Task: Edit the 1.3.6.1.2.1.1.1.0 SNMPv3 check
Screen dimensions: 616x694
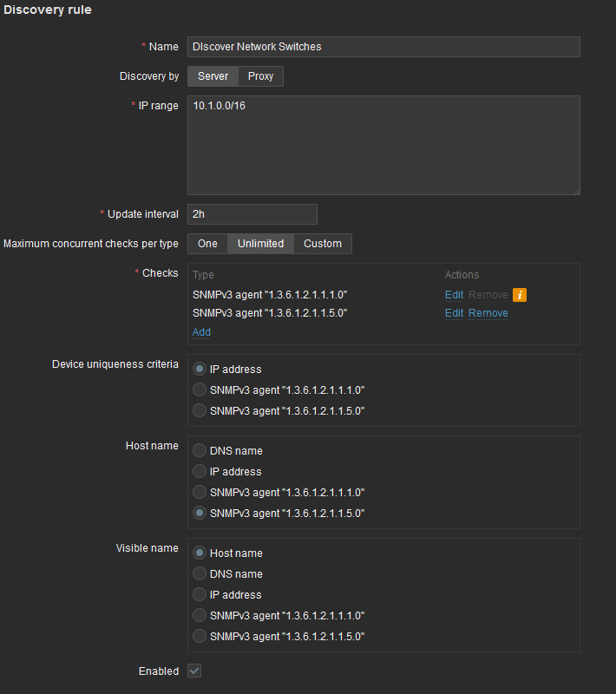Action: pos(454,295)
